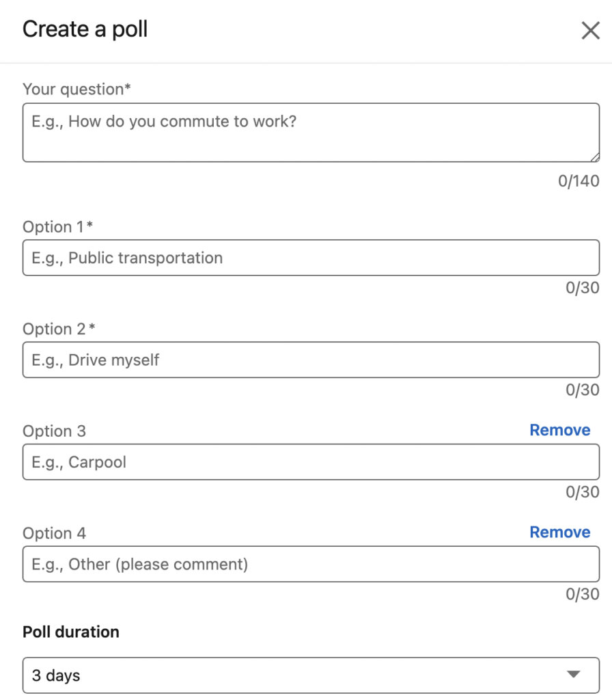Select the Option 3 Carpool field
Image resolution: width=612 pixels, height=700 pixels.
311,462
